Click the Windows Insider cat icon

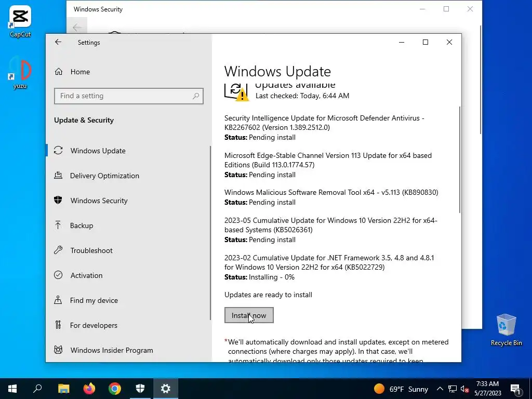click(58, 350)
